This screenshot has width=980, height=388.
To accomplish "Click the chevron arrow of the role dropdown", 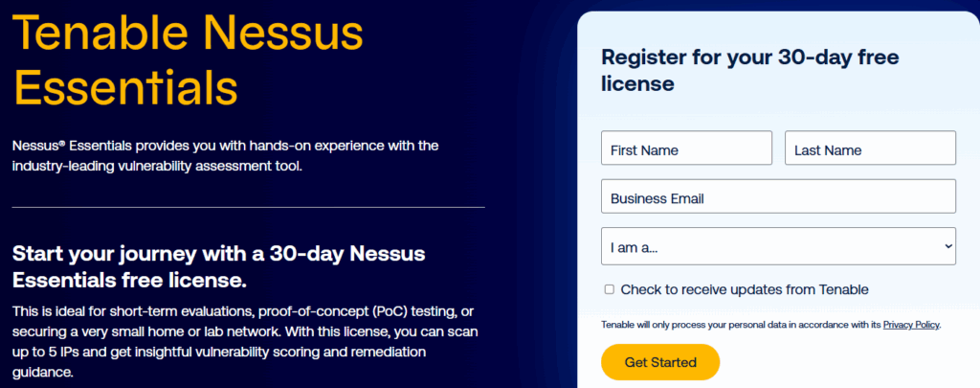I will (x=948, y=246).
